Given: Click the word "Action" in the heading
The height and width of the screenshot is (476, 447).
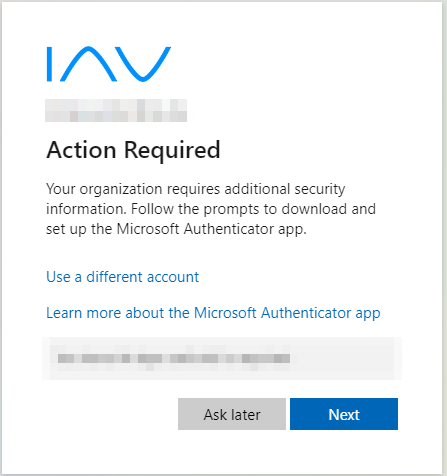Looking at the screenshot, I should click(81, 150).
